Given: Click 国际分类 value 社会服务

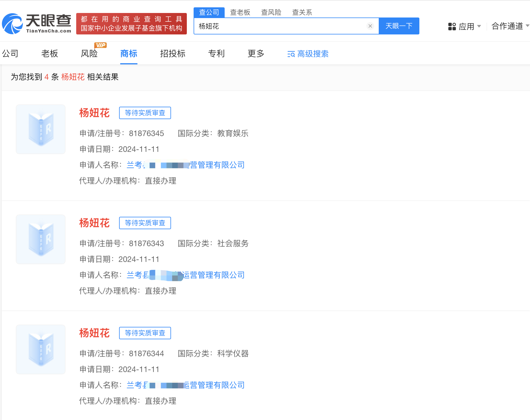Looking at the screenshot, I should pos(233,243).
